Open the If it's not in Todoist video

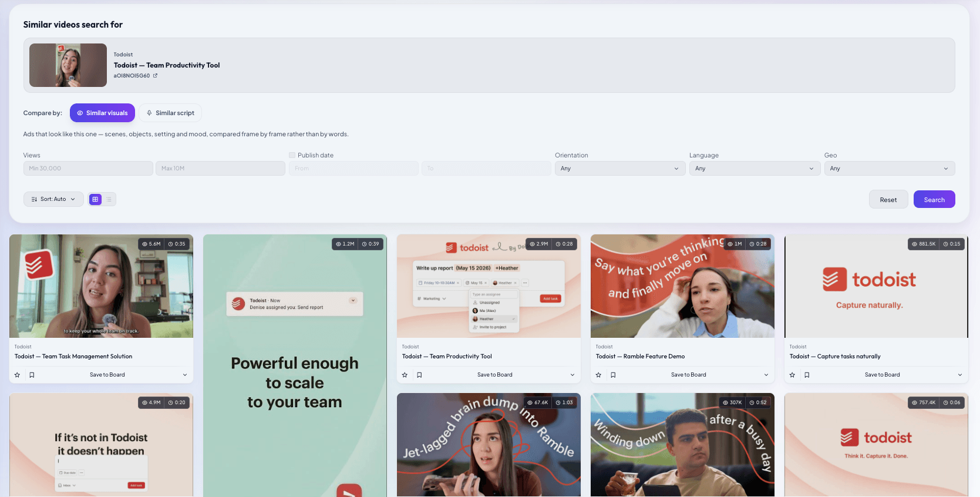101,445
